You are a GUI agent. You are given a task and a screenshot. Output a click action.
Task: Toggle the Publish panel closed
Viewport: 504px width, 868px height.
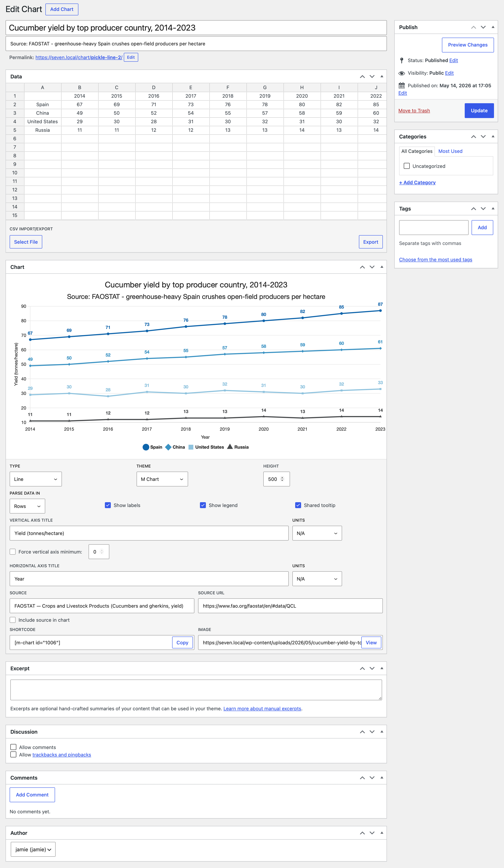click(493, 27)
